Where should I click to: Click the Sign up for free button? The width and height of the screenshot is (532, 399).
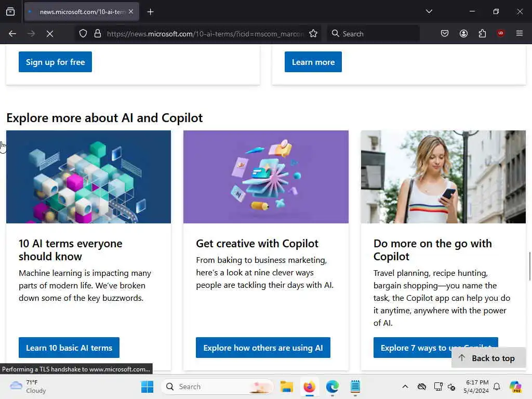tap(55, 62)
